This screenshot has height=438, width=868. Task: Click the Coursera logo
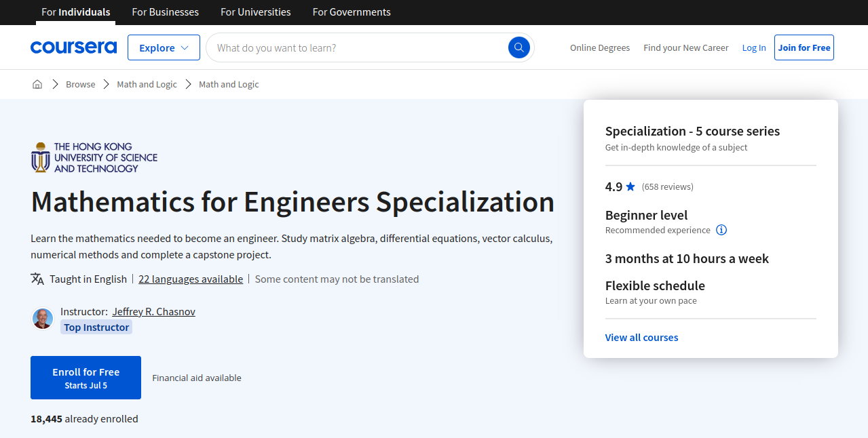(x=73, y=47)
